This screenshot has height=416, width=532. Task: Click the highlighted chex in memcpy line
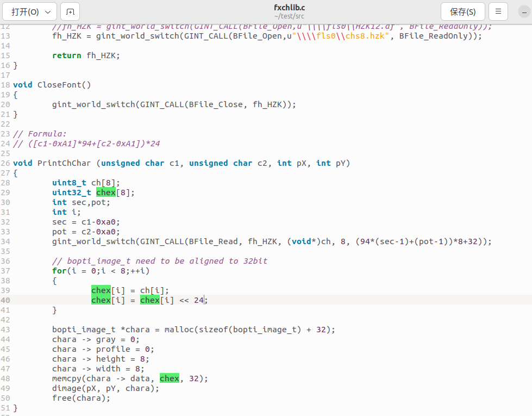coord(170,378)
